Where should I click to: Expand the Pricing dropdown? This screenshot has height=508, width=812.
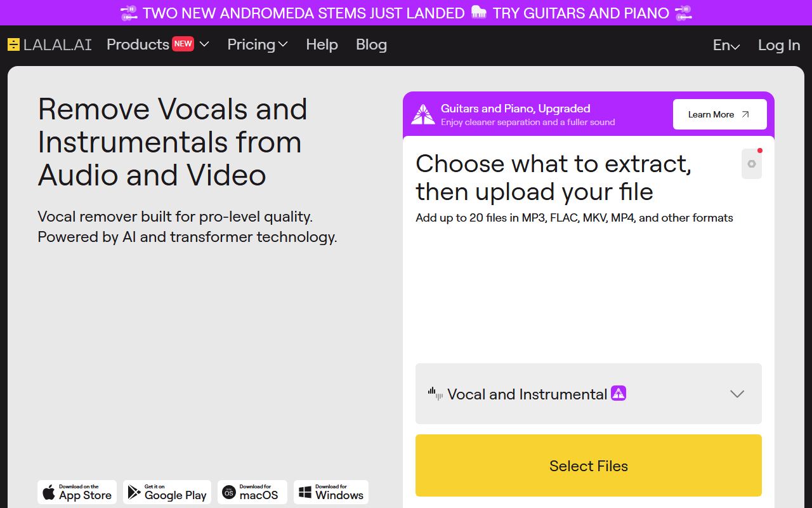click(x=258, y=44)
